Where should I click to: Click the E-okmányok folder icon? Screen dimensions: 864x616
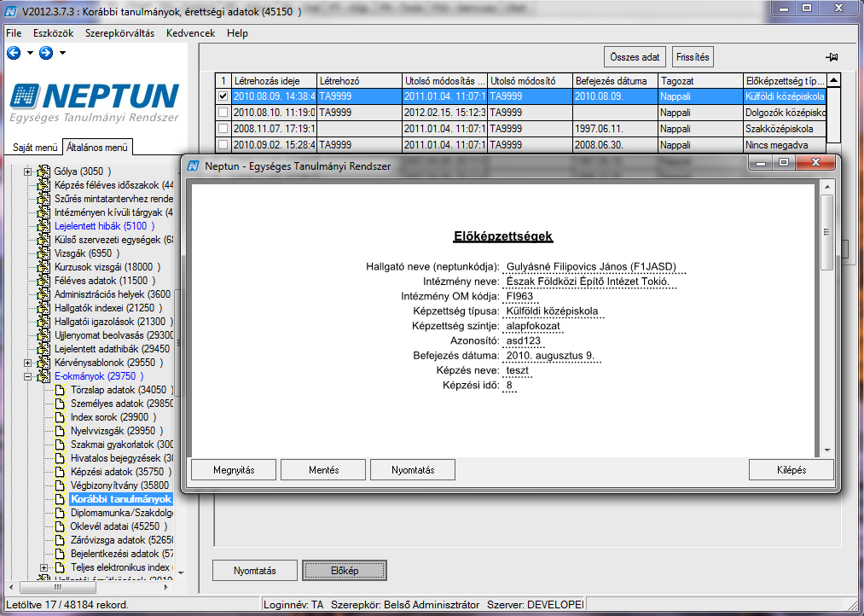tap(43, 376)
